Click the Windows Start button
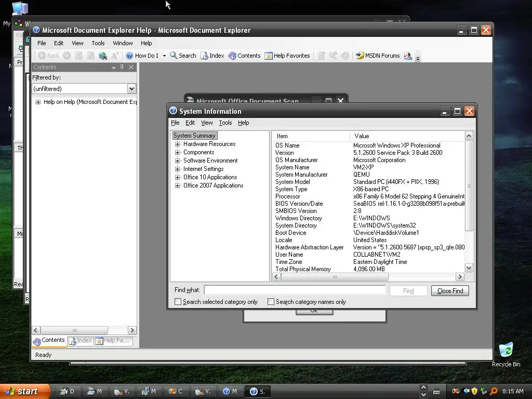This screenshot has height=399, width=532. [24, 391]
